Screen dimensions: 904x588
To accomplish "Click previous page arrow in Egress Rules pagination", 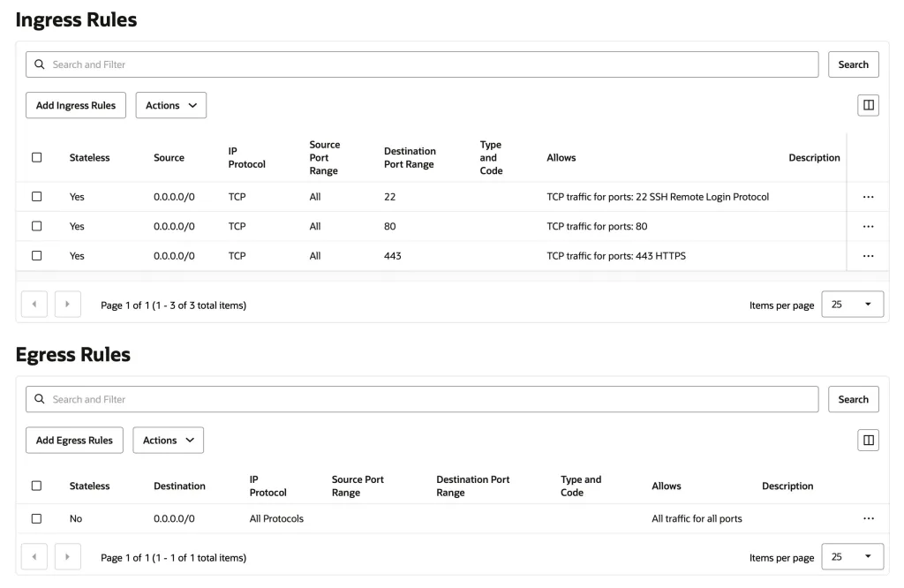I will pyautogui.click(x=36, y=557).
